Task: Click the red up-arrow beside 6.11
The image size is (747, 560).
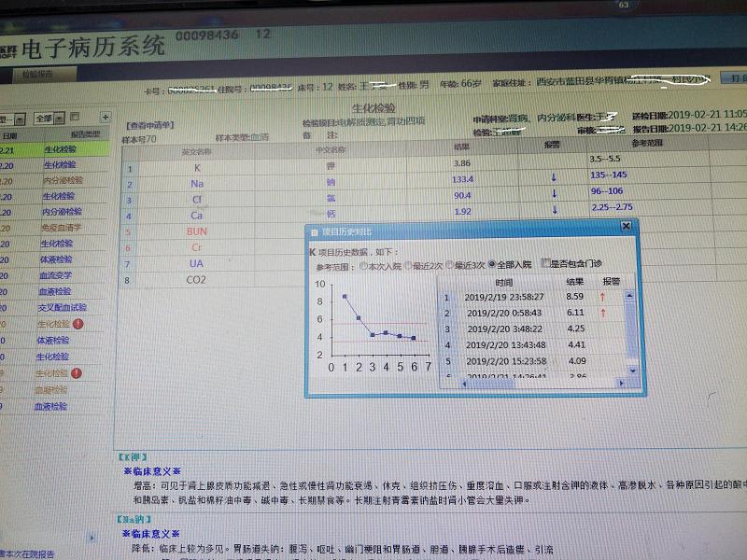Action: pos(603,313)
